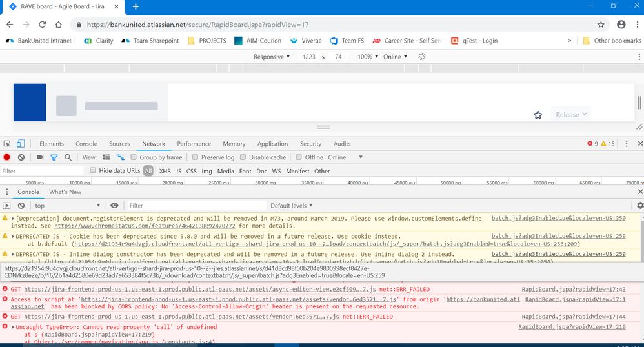Open the Chrome profile avatar icon
This screenshot has width=644, height=347.
tap(621, 25)
